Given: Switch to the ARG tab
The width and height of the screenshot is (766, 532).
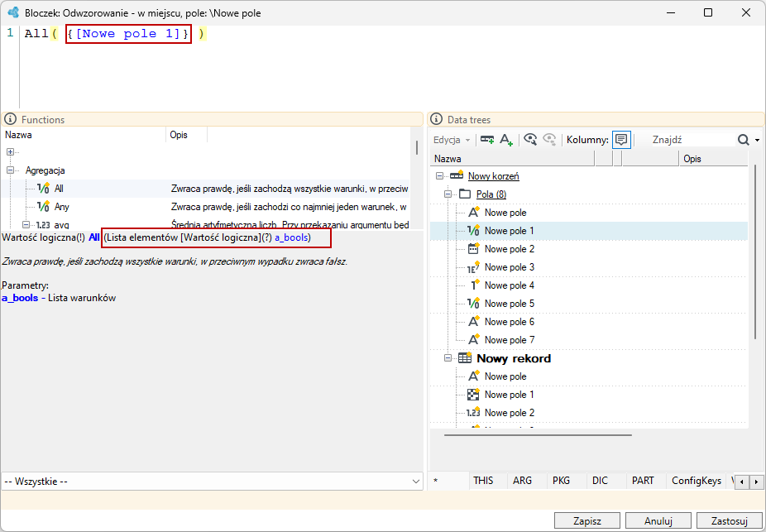Looking at the screenshot, I should click(522, 481).
